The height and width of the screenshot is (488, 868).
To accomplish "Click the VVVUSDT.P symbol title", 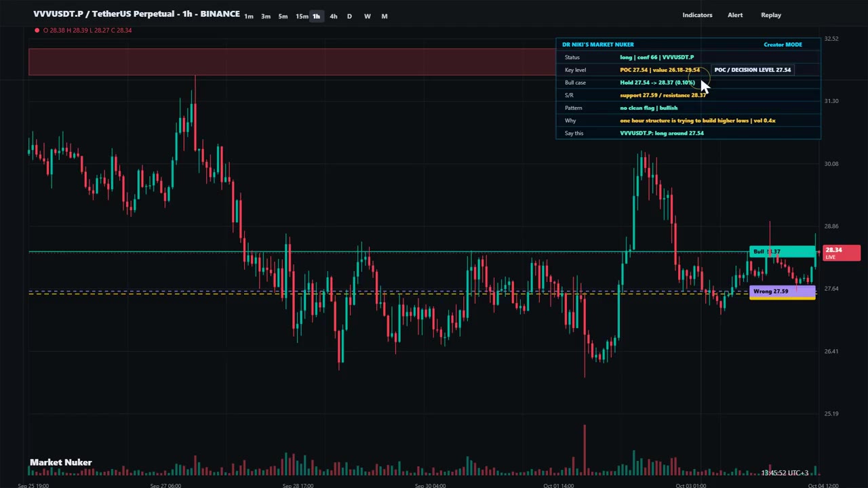I will 136,14.
